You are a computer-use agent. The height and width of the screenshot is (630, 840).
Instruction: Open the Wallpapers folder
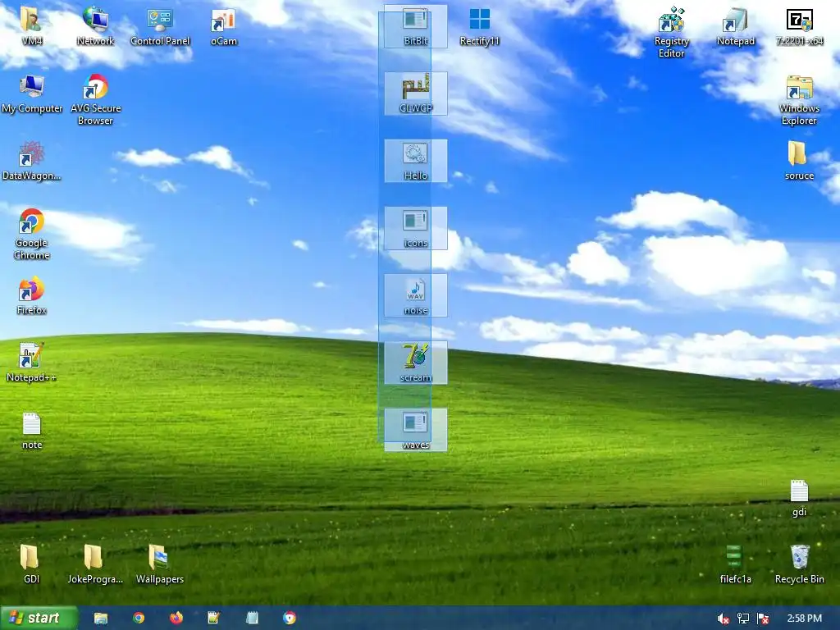click(x=160, y=564)
